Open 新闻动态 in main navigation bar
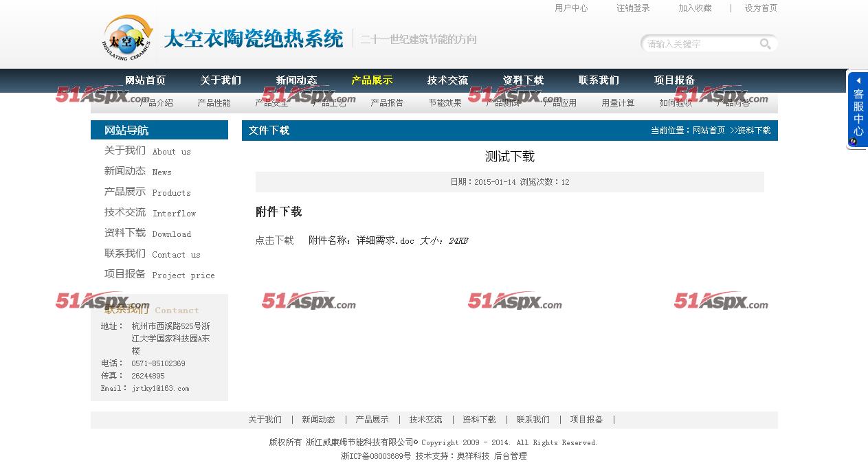 click(x=296, y=80)
